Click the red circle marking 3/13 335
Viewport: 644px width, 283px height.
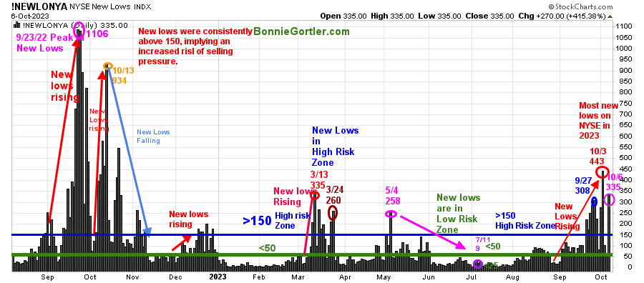tap(315, 196)
